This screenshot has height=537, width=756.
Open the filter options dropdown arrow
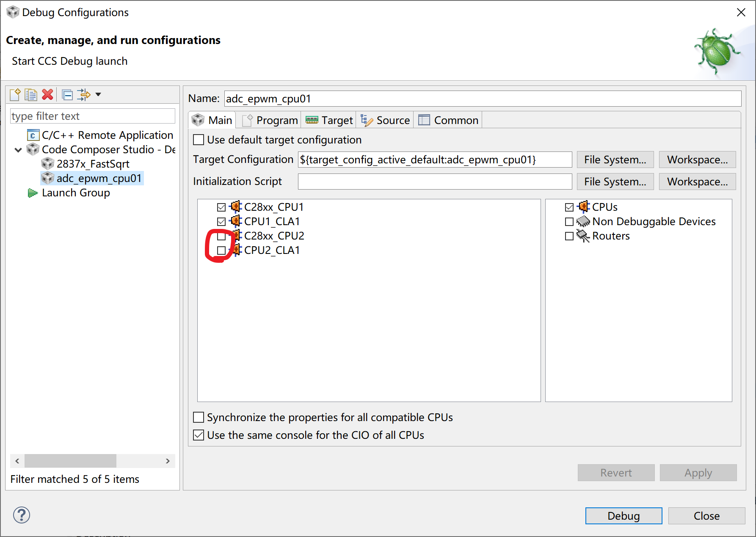(98, 94)
